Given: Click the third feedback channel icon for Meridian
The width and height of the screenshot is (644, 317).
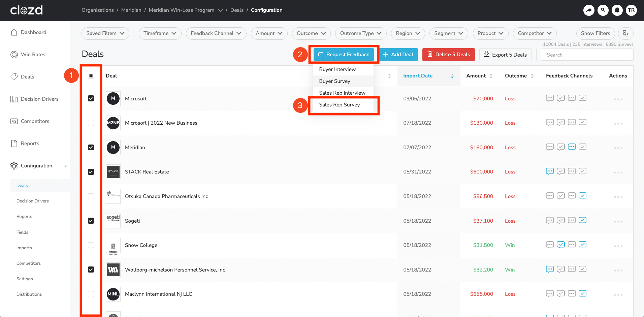Looking at the screenshot, I should click(572, 147).
